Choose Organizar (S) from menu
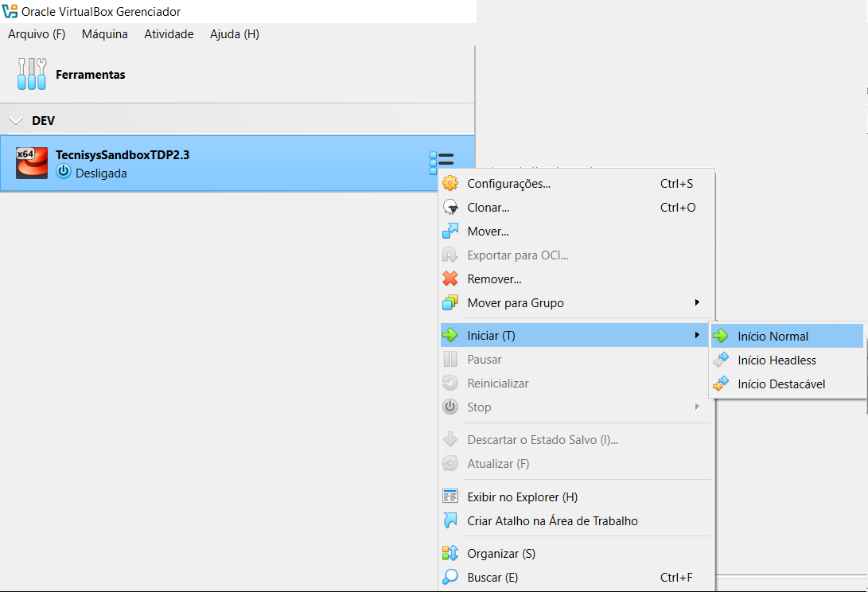 click(574, 553)
